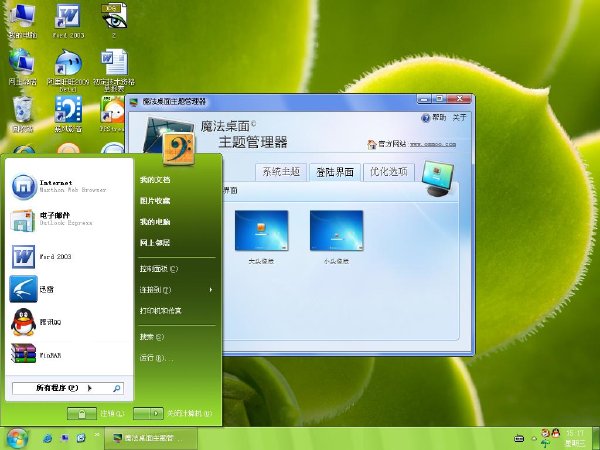Screen dimensions: 600x450
Task: Open Search (搜索) in Start menu
Action: [x=152, y=337]
